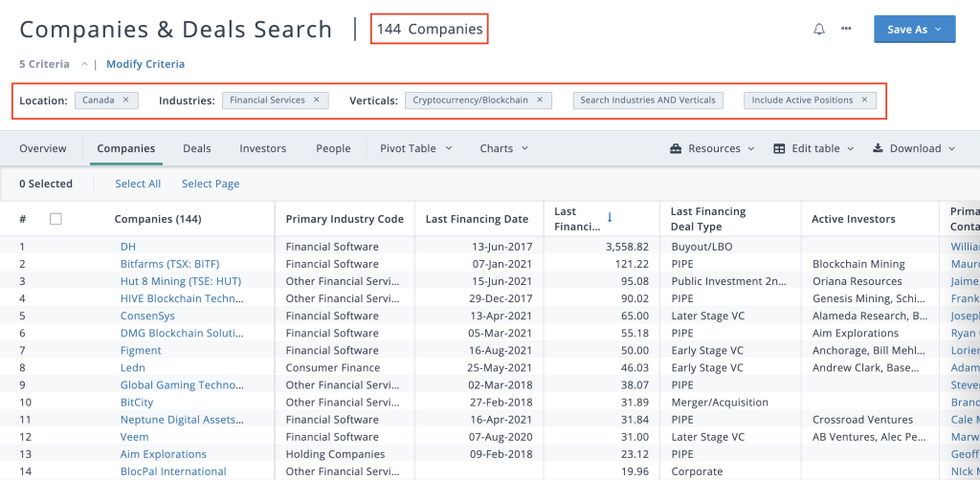The height and width of the screenshot is (480, 980).
Task: Remove the Cryptocurrency/Blockchain vertical filter
Action: (x=540, y=99)
